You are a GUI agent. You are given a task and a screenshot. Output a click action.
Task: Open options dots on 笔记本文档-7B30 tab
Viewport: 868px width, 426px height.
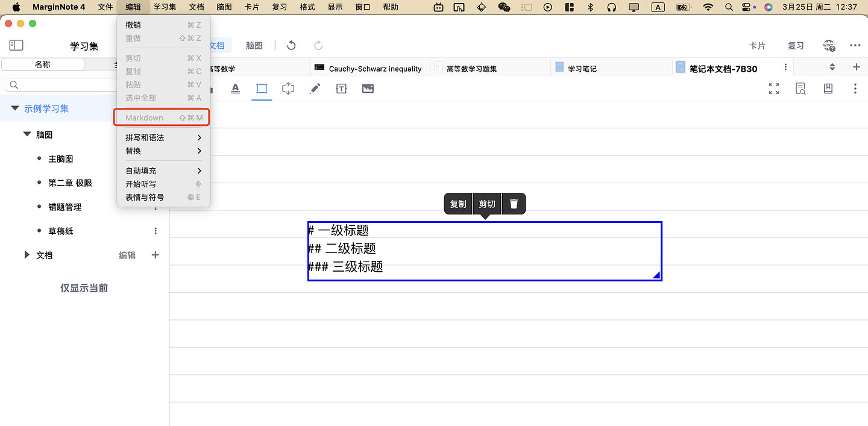click(785, 68)
